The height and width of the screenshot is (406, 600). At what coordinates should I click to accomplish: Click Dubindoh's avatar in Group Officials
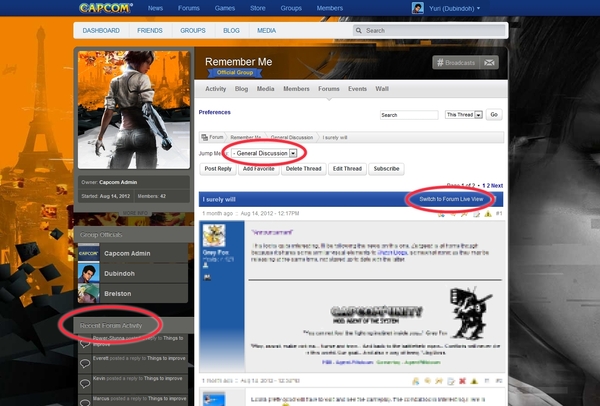click(89, 274)
